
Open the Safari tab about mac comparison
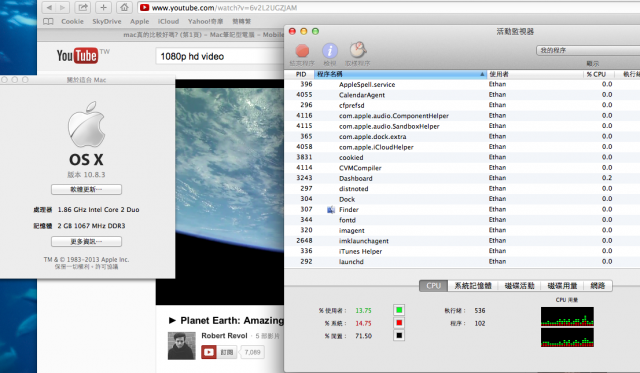point(203,35)
